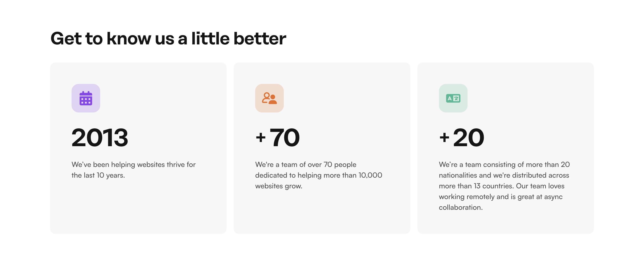This screenshot has width=644, height=262.
Task: Select the large number 20
Action: click(x=468, y=137)
